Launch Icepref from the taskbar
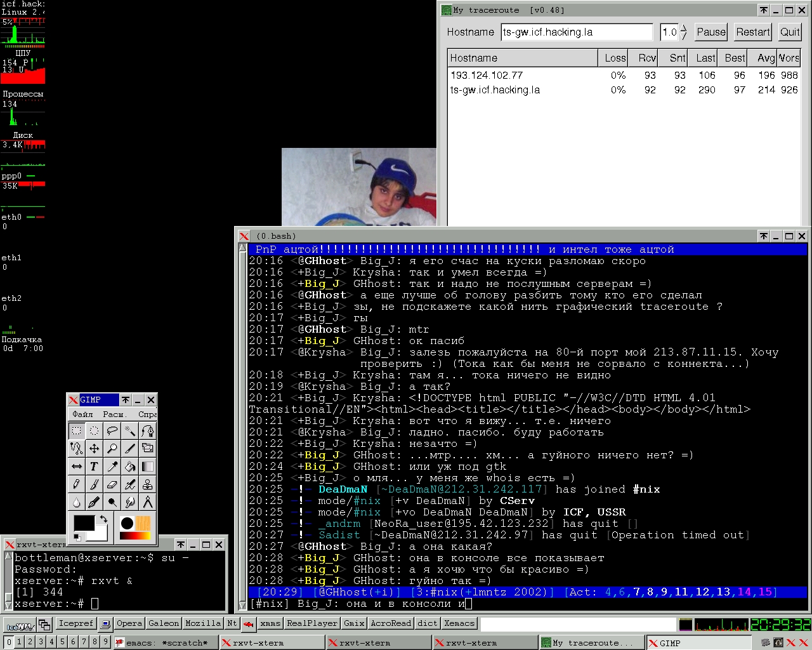Viewport: 812px width, 650px height. coord(76,624)
